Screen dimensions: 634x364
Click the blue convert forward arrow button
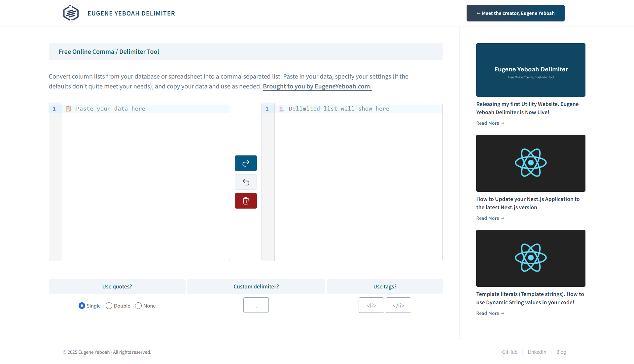(246, 163)
